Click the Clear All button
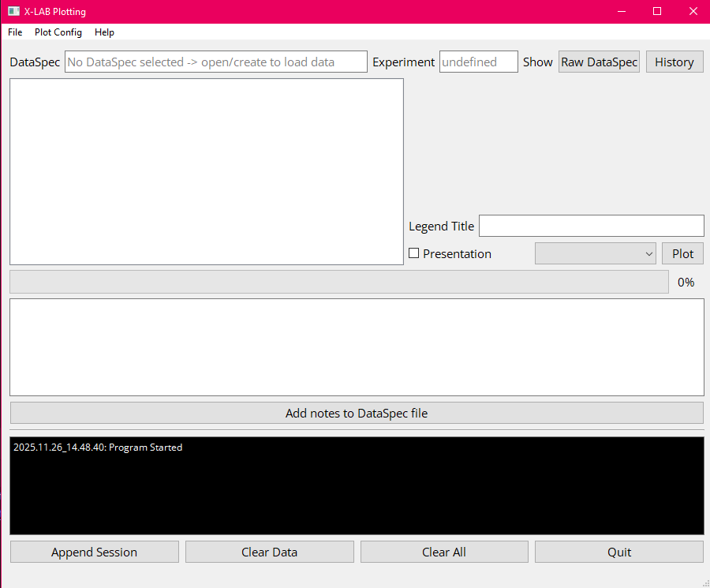Viewport: 710px width, 588px height. tap(443, 552)
